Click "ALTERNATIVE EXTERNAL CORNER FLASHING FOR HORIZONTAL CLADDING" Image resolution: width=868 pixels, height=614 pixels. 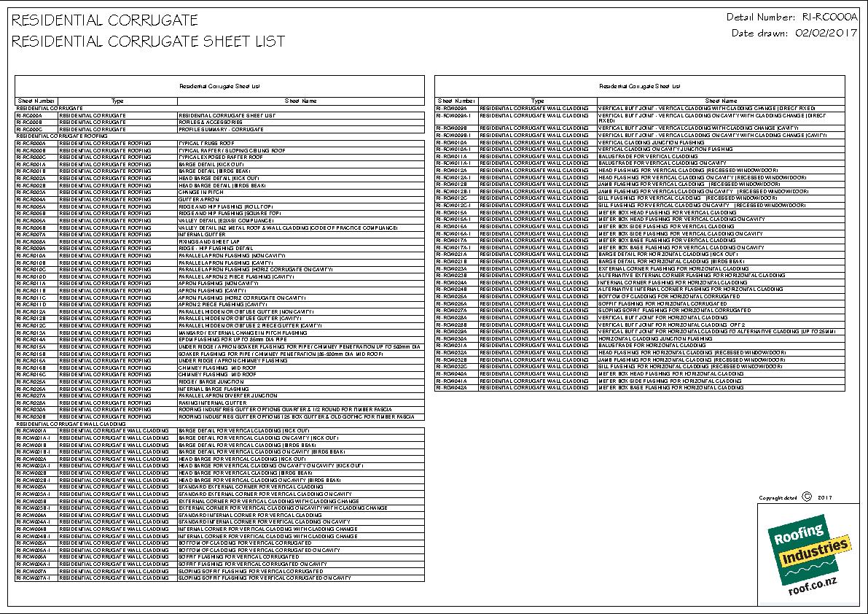click(x=692, y=275)
